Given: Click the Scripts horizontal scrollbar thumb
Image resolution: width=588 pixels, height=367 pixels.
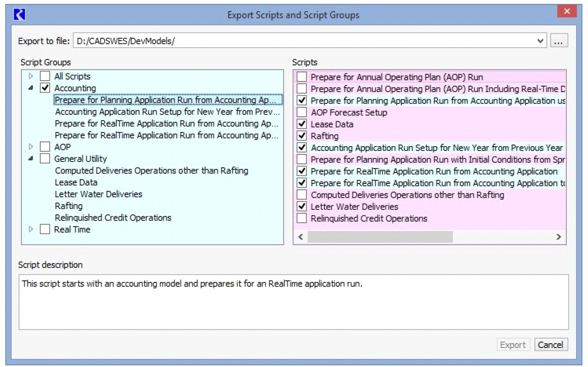Looking at the screenshot, I should coord(380,237).
